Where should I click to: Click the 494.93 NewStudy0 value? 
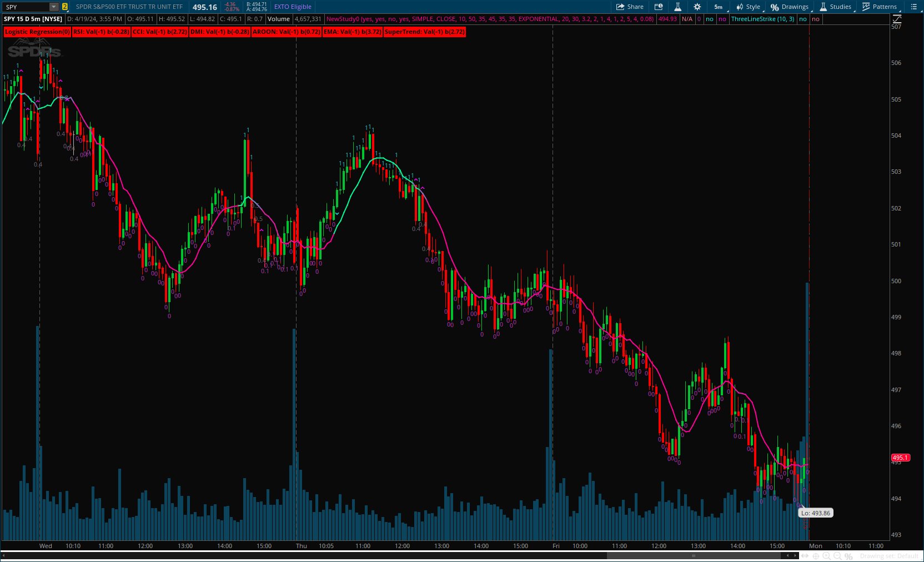coord(667,19)
